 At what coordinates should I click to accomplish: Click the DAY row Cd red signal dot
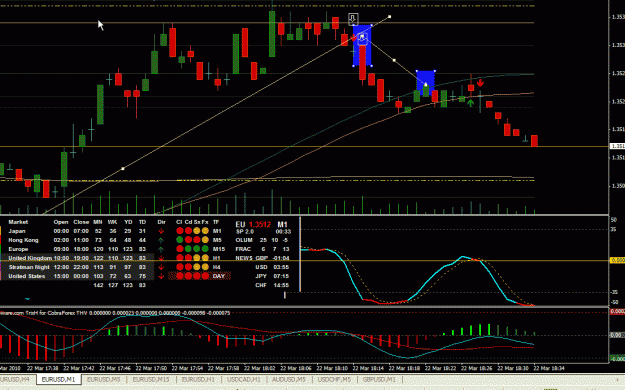[x=188, y=276]
